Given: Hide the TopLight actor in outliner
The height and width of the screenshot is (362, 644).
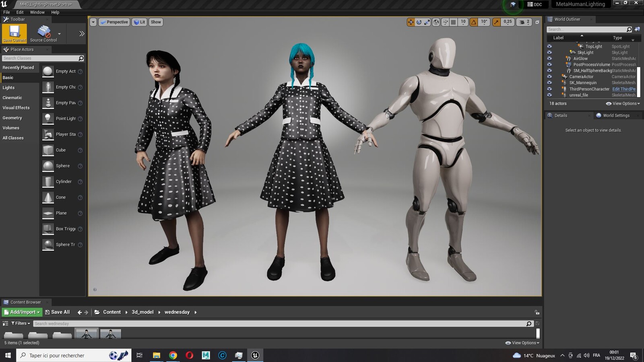Looking at the screenshot, I should [x=549, y=46].
